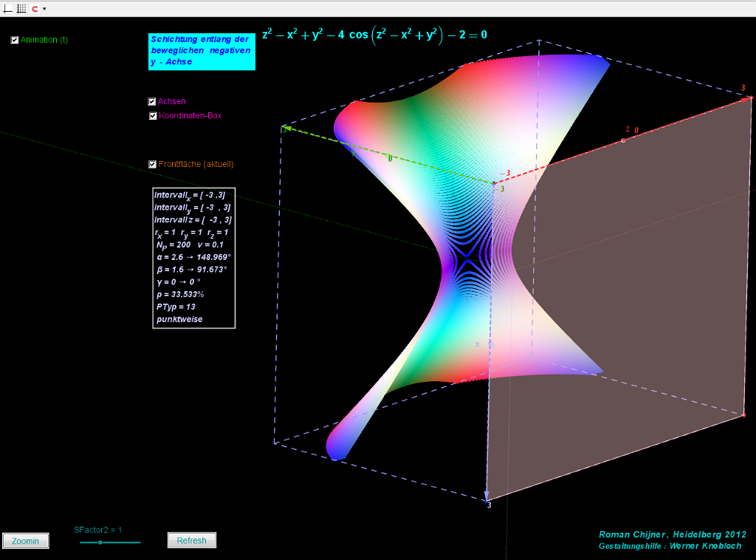Click the z-axis 0 marker point
The height and width of the screenshot is (560, 756).
pos(623,140)
